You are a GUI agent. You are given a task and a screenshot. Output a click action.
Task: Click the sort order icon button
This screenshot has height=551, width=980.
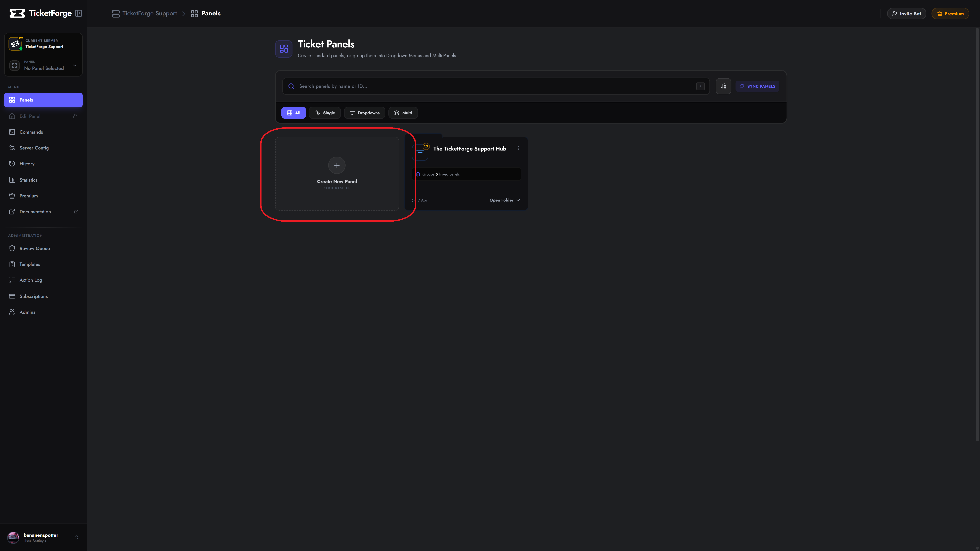click(723, 86)
